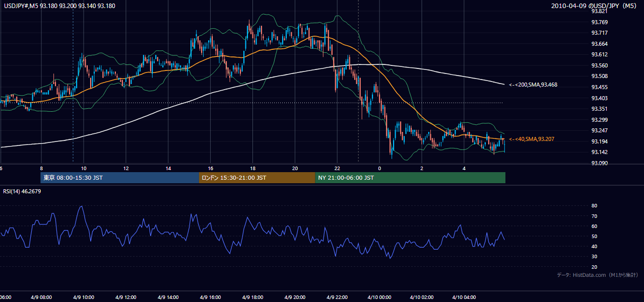Click the RSI scale level 30

pyautogui.click(x=595, y=256)
